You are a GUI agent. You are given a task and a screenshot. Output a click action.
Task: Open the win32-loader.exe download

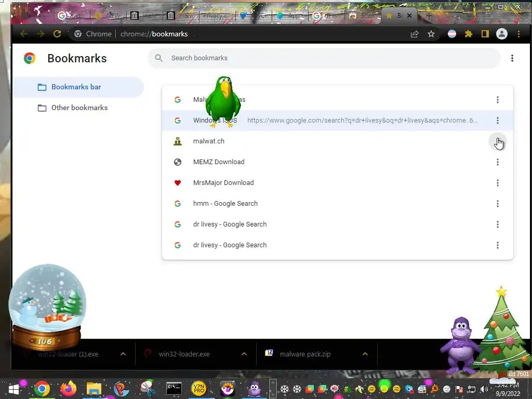[184, 354]
